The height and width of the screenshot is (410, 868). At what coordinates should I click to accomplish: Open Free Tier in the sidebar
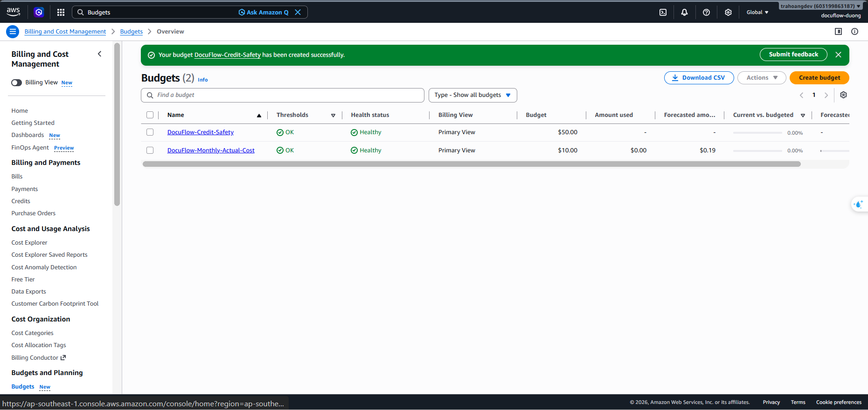coord(23,280)
